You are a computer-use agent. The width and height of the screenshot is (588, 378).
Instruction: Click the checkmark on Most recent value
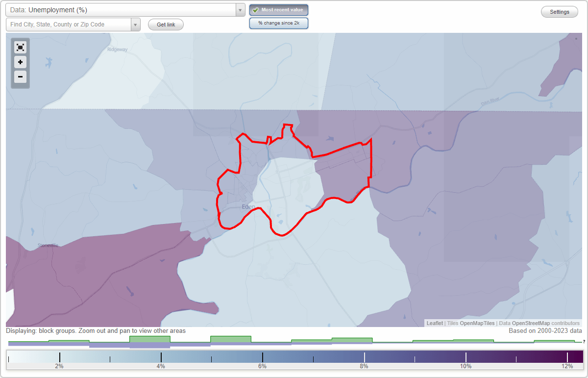(256, 10)
